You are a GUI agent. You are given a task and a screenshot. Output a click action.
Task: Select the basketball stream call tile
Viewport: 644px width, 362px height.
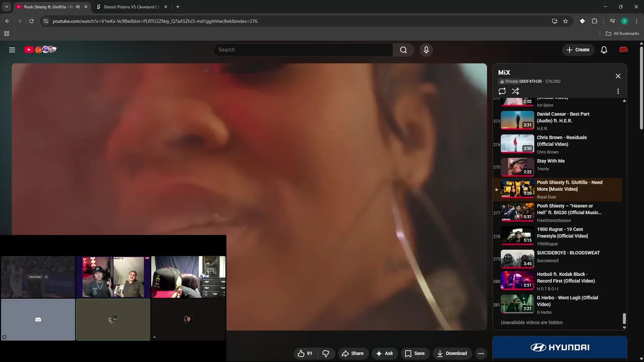38,277
